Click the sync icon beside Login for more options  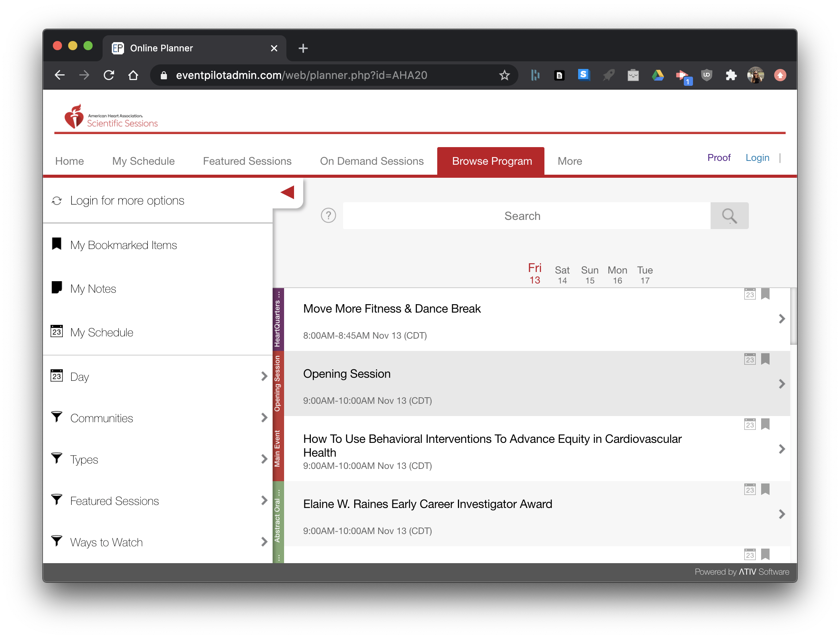coord(57,201)
